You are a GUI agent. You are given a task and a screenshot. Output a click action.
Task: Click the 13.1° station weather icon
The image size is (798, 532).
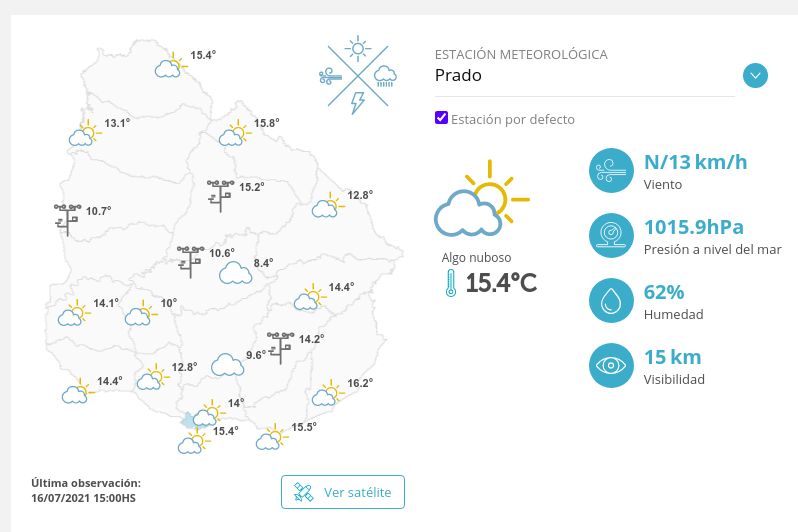(x=85, y=134)
